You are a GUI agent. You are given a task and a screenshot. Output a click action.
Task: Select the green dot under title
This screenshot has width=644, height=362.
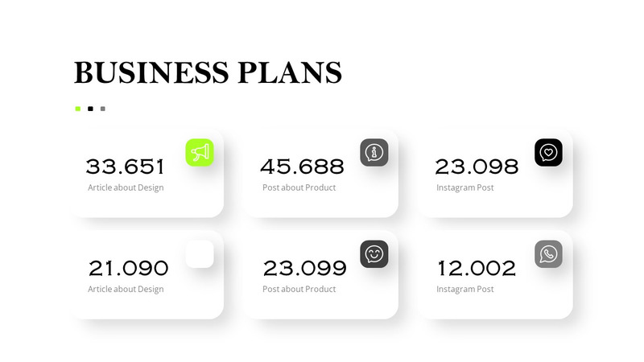tap(78, 109)
